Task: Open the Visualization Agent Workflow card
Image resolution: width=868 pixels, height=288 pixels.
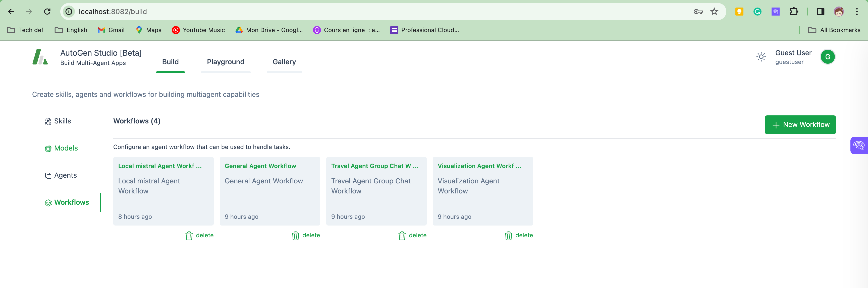Action: [x=482, y=191]
